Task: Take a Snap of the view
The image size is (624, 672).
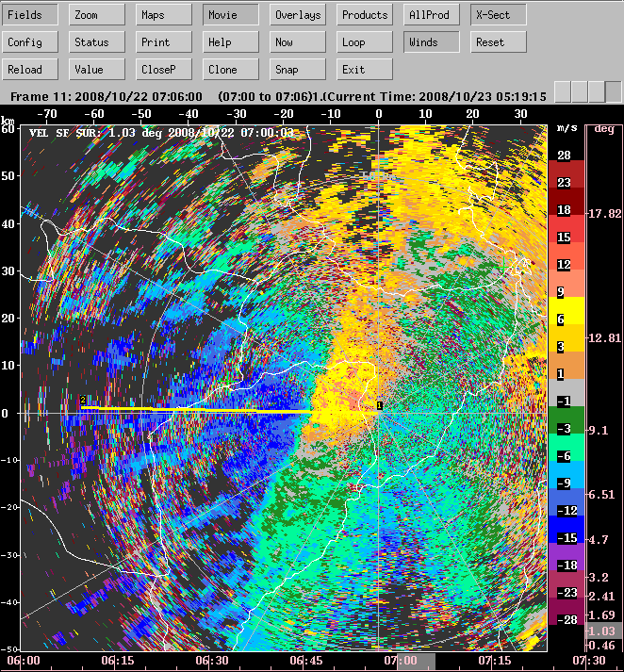Action: click(298, 70)
